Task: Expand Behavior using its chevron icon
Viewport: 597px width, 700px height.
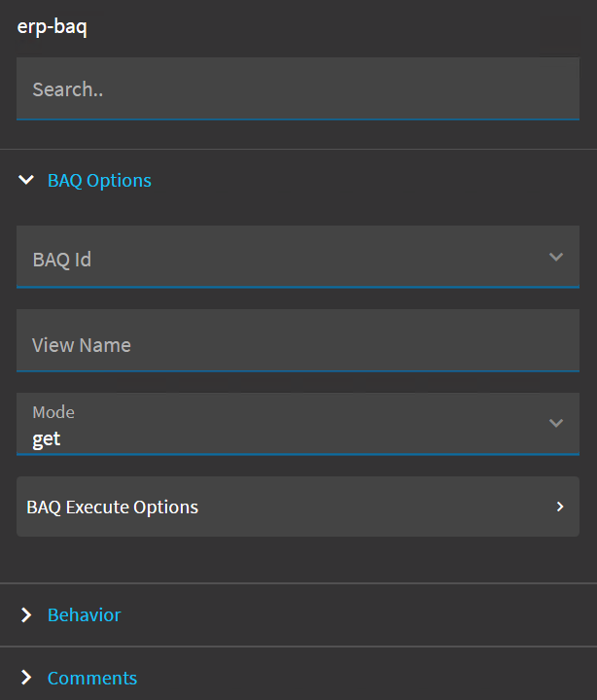Action: click(26, 615)
